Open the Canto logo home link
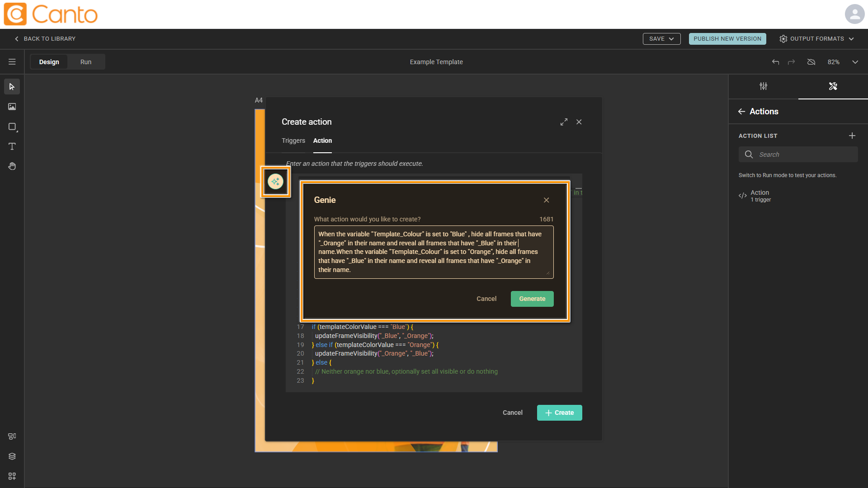 (51, 14)
